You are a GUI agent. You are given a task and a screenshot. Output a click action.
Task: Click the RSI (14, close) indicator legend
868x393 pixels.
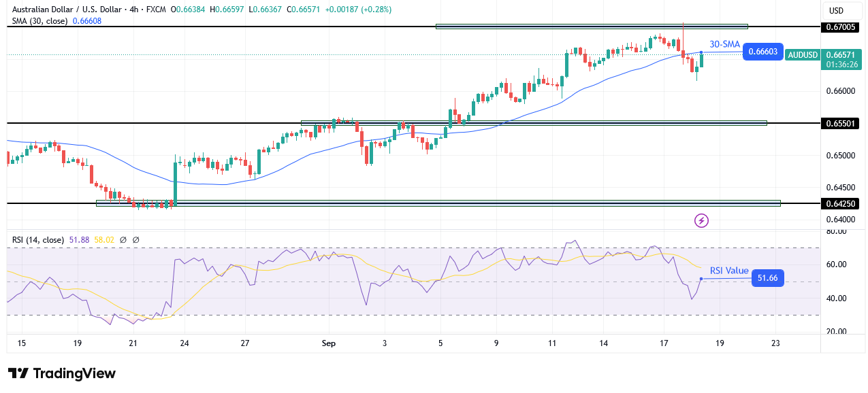tap(37, 239)
